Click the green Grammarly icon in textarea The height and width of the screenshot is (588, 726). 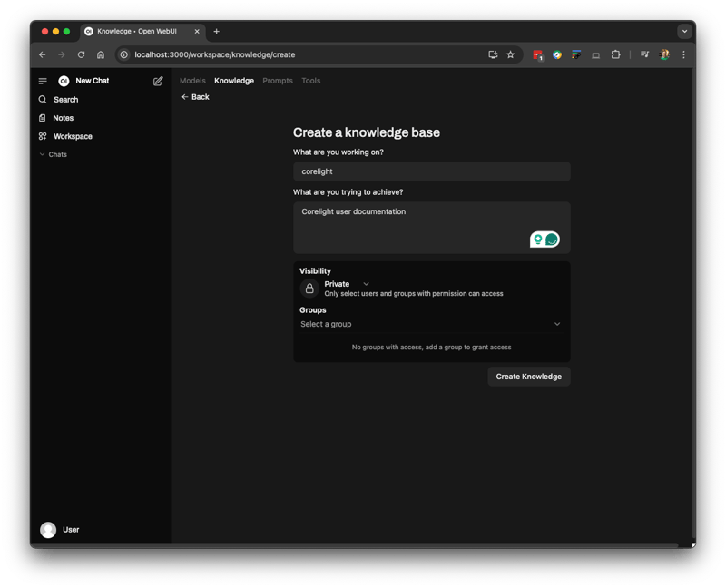(552, 240)
